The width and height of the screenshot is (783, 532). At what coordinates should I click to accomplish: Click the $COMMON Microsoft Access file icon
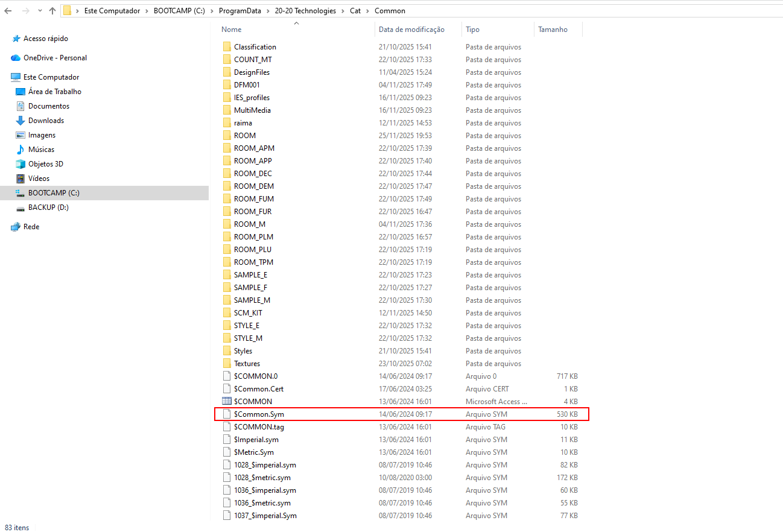[227, 402]
